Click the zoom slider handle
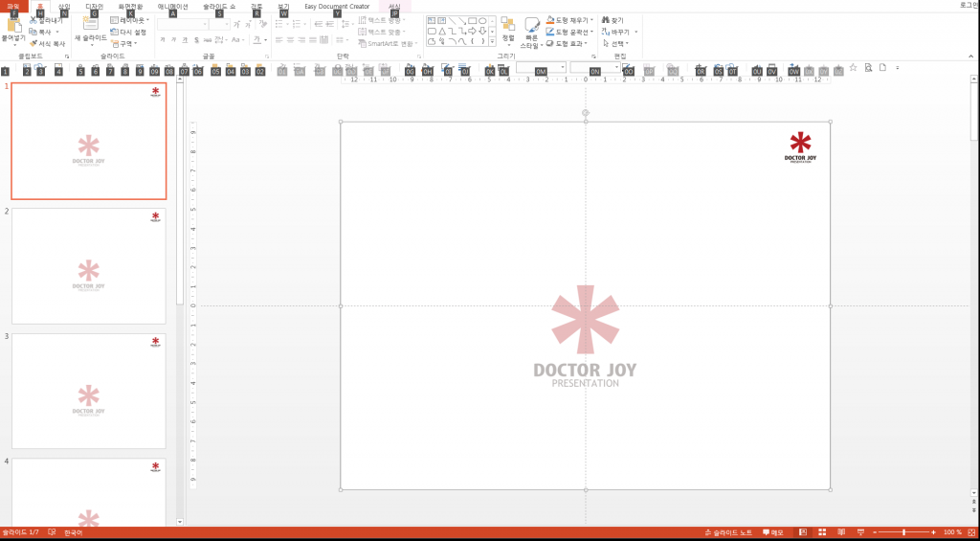 pyautogui.click(x=903, y=532)
